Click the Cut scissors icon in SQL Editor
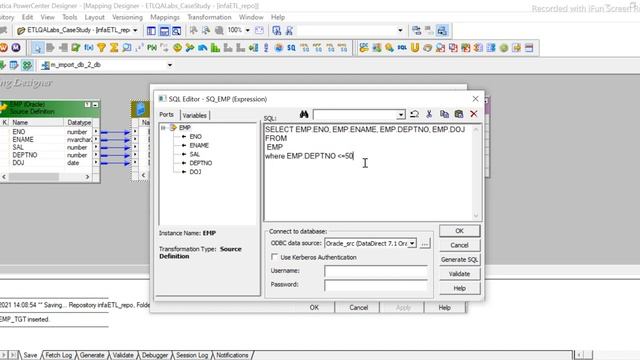This screenshot has width=640, height=360. coord(429,114)
